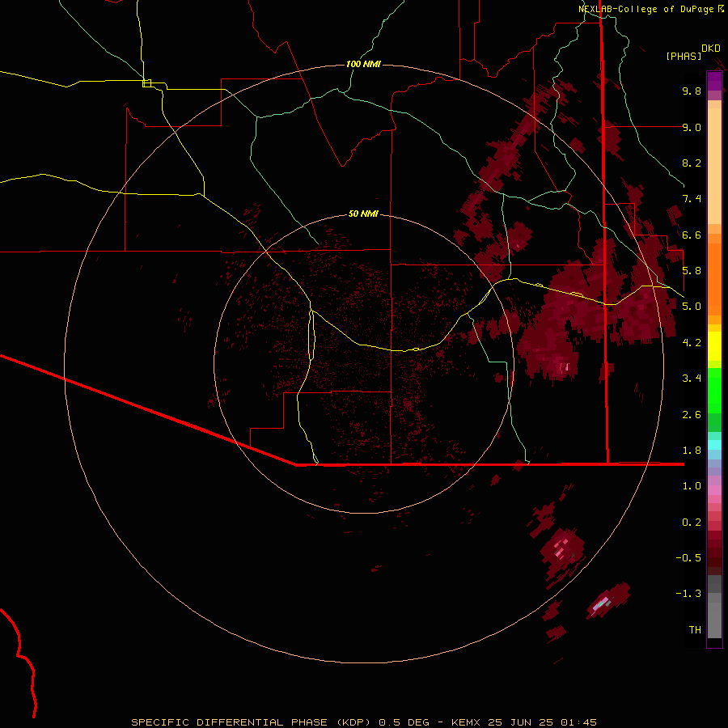Viewport: 728px width, 728px height.
Task: Click the DKD product label
Action: pos(711,49)
